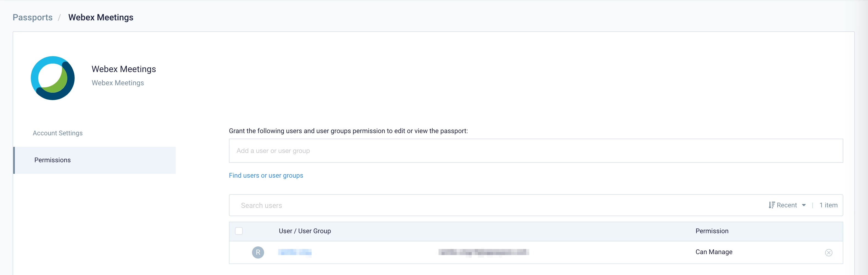Click the blurred email text in user row

click(483, 252)
